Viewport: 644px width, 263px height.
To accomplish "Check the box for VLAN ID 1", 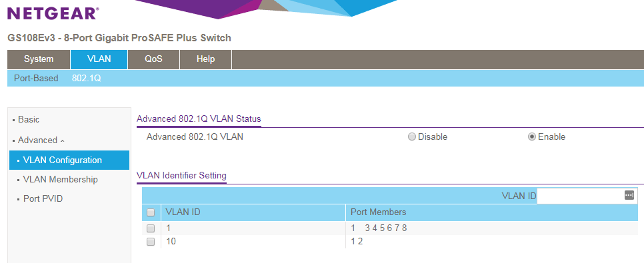I will (151, 228).
